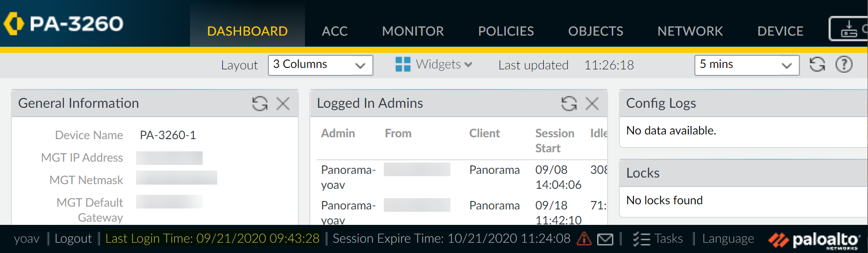The image size is (868, 253).
Task: Open the 5 mins refresh interval dropdown
Action: (x=746, y=65)
